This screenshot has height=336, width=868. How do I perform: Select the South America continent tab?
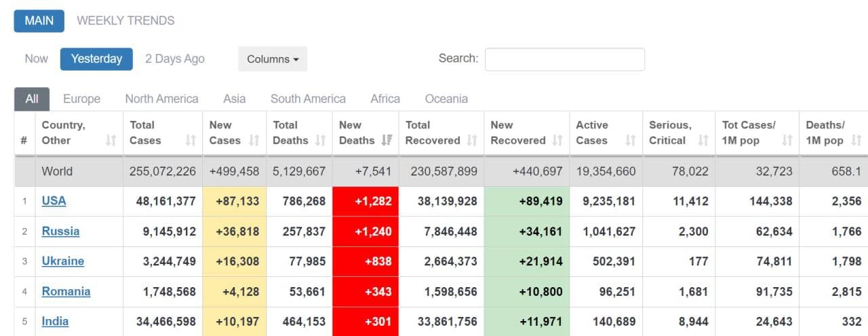coord(308,99)
